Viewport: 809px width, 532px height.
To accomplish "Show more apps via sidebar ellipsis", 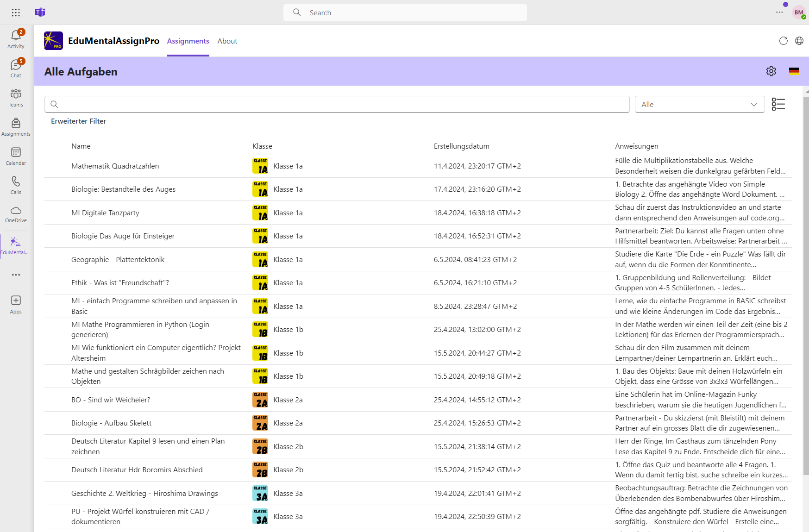I will (x=16, y=275).
